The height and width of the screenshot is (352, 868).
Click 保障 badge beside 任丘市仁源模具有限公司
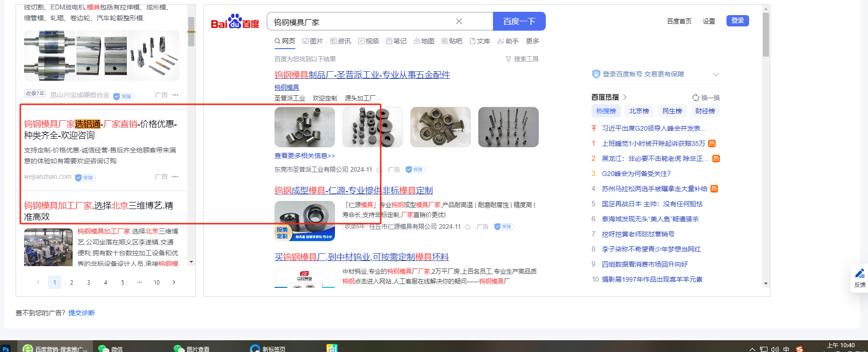tap(504, 226)
